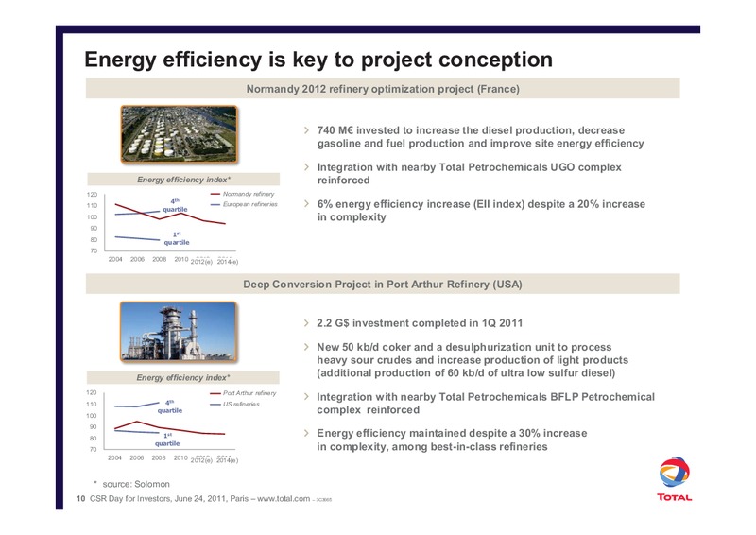Click the text '2.2 G$ investment completed in 1Q 2011'

pyautogui.click(x=420, y=323)
